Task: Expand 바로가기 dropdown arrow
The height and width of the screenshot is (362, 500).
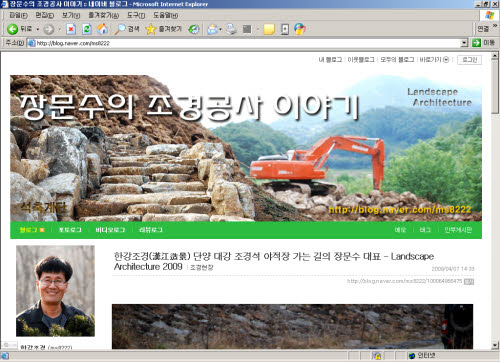Action: [x=446, y=60]
